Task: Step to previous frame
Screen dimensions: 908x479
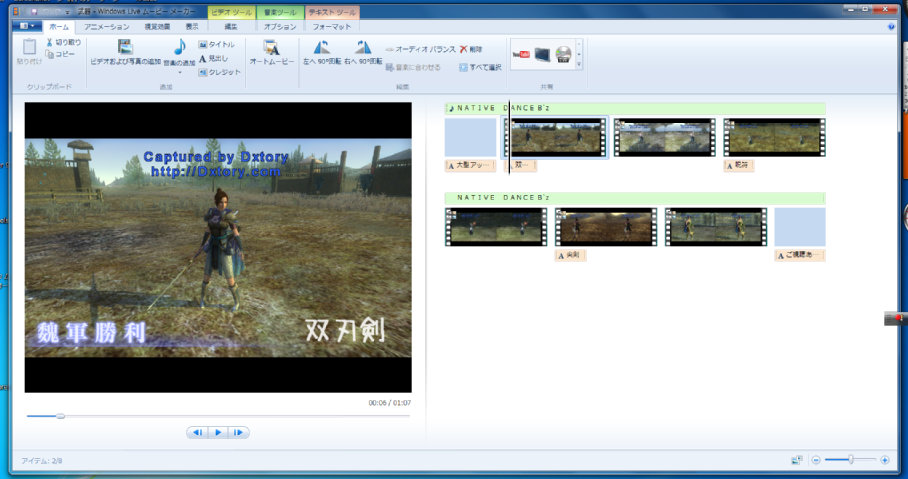Action: [197, 432]
